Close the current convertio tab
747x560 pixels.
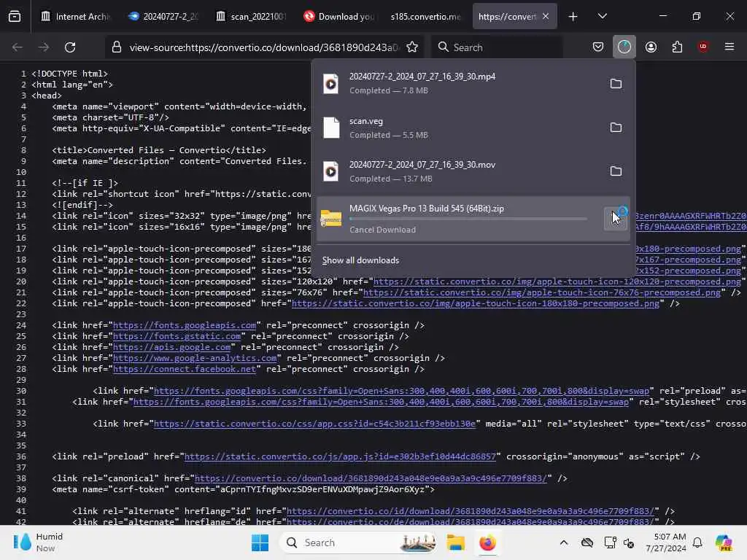tap(546, 16)
